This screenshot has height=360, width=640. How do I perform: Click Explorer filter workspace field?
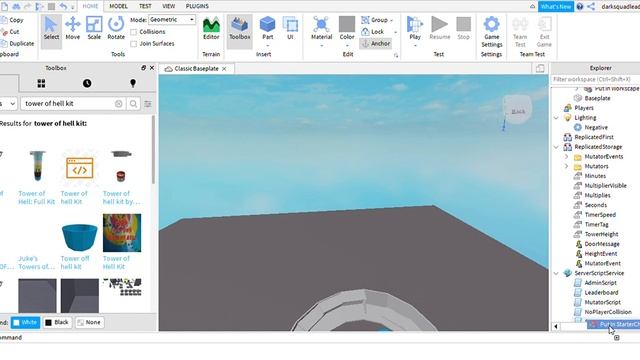click(596, 79)
